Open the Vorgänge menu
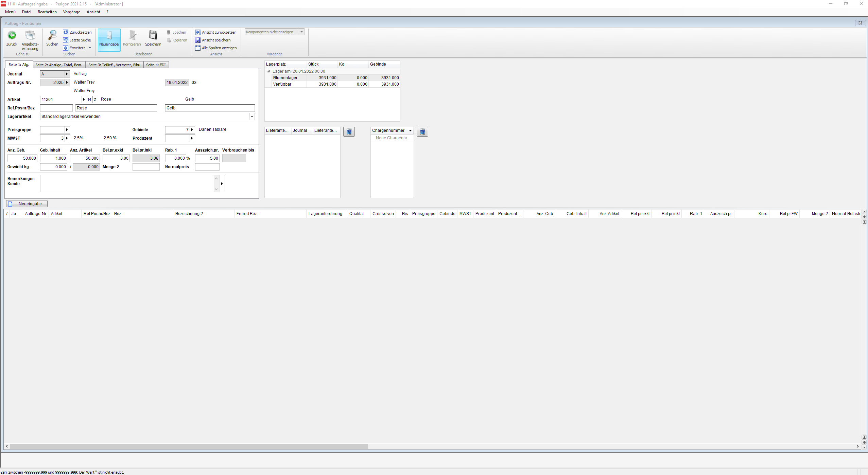This screenshot has height=475, width=868. pyautogui.click(x=72, y=12)
